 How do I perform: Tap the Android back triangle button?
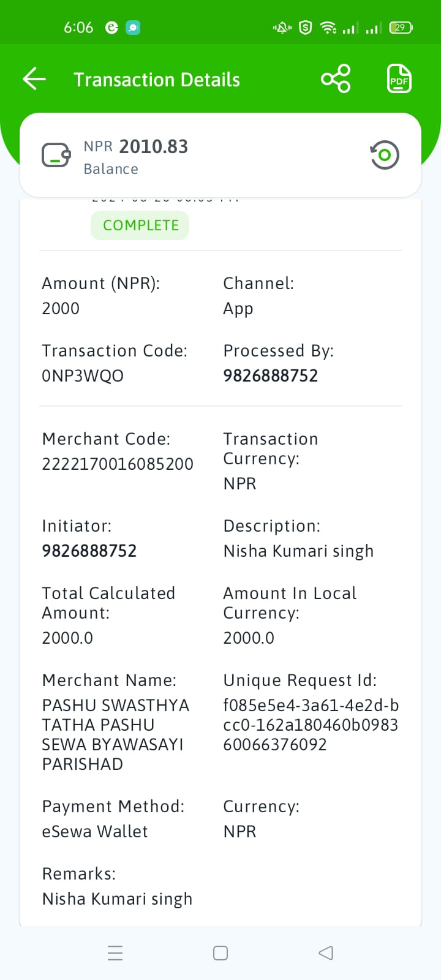(x=326, y=953)
